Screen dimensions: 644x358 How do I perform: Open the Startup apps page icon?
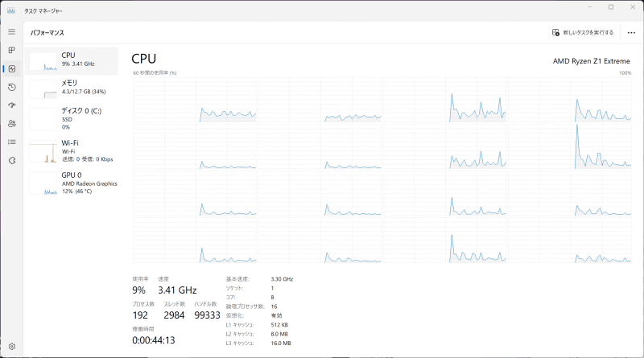point(12,105)
